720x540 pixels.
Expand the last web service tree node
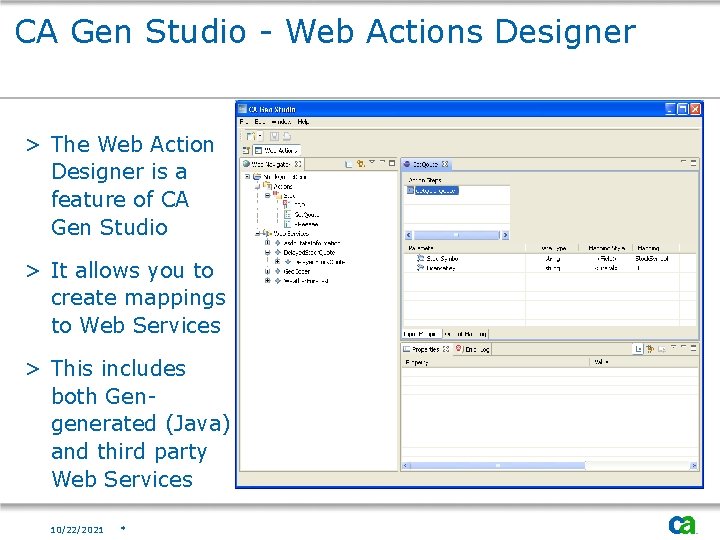pos(267,281)
